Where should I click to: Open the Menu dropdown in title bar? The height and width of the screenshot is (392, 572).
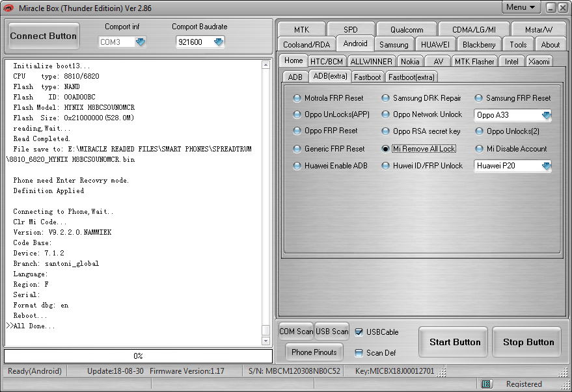[521, 7]
